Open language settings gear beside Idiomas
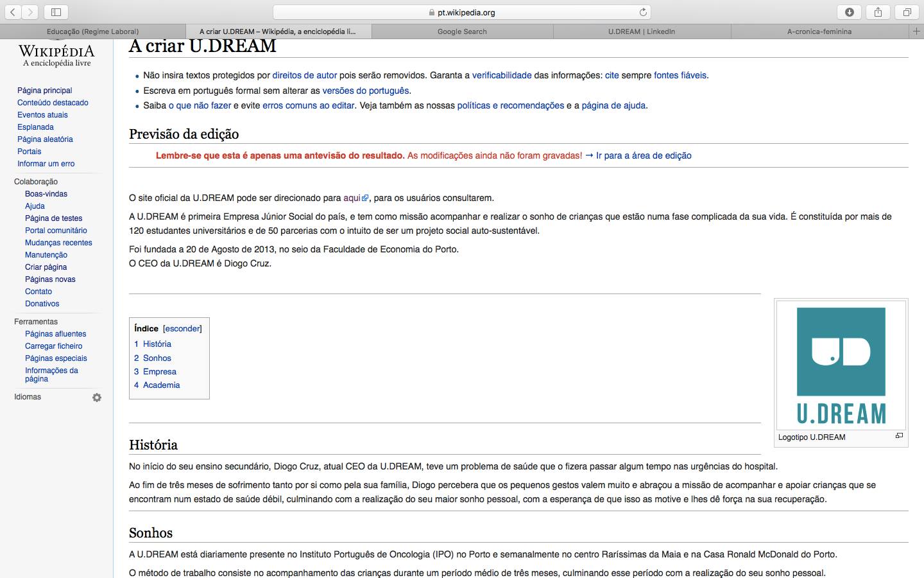 coord(97,398)
